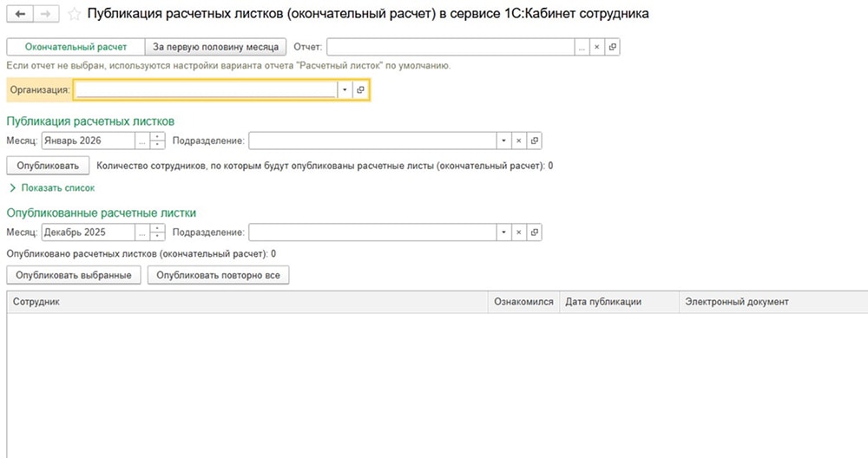Expand the Показать список section
The image size is (868, 458).
[x=52, y=188]
